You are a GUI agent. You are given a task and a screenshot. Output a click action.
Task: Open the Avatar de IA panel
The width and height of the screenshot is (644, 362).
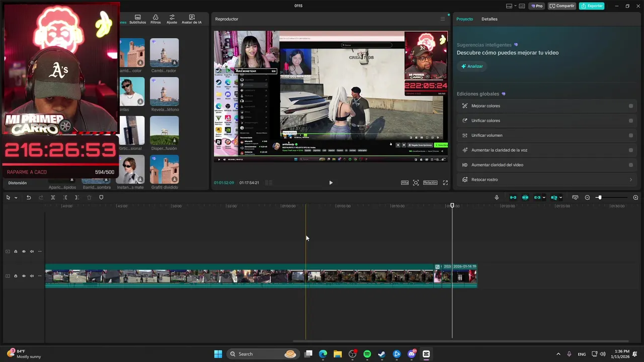192,19
